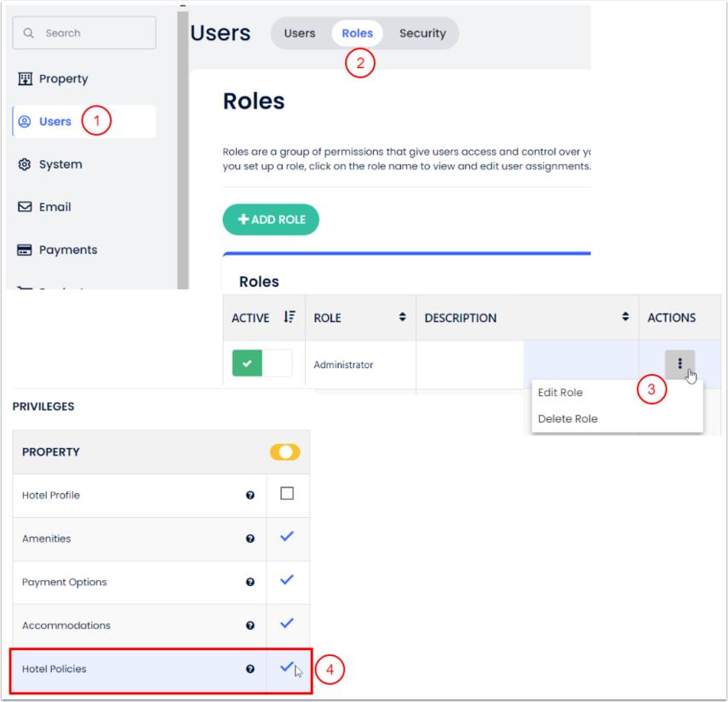This screenshot has height=702, width=728.
Task: Click the Add Role button
Action: click(x=271, y=220)
